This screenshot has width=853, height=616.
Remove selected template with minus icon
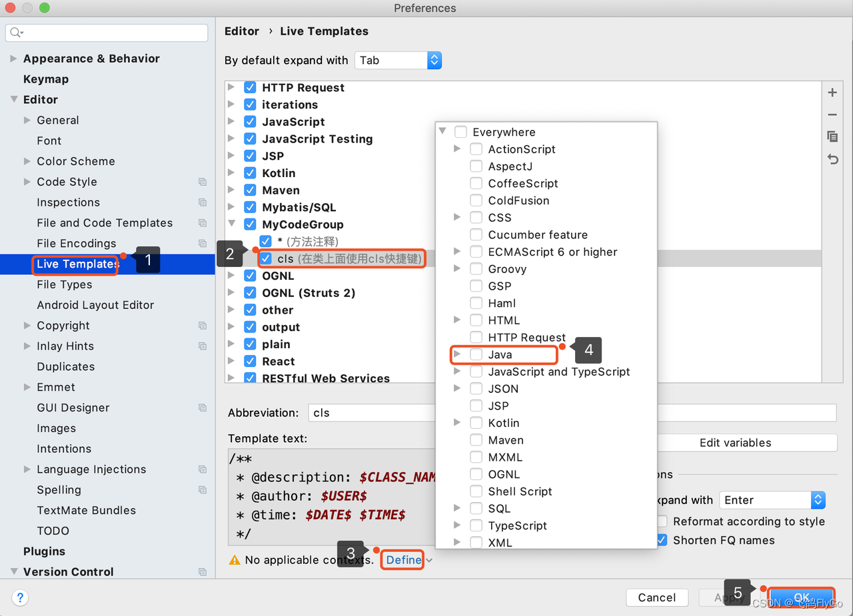click(x=832, y=115)
